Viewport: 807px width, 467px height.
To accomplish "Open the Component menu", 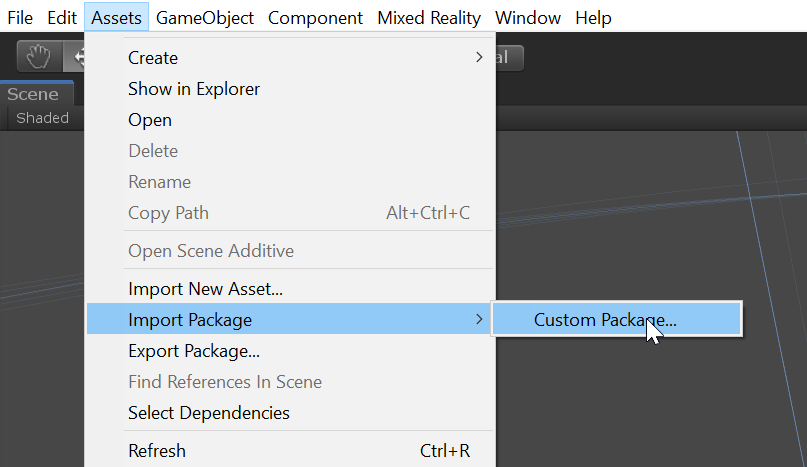I will [315, 18].
